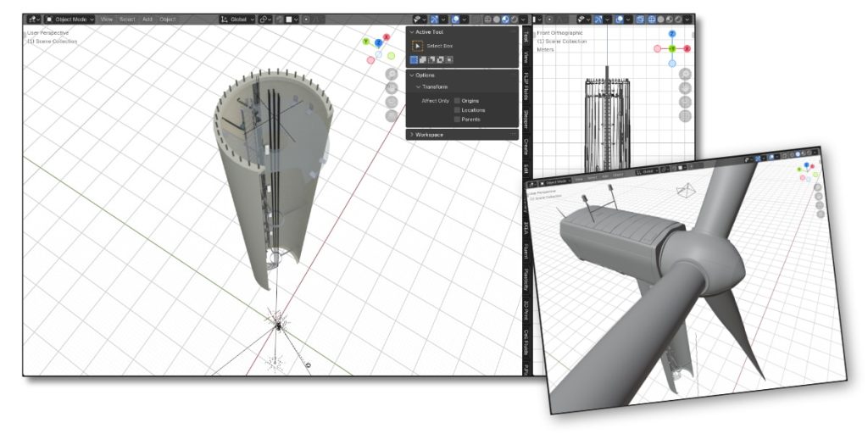This screenshot has height=434, width=868.
Task: Enable Affect Only Locations checkbox
Action: pos(457,110)
